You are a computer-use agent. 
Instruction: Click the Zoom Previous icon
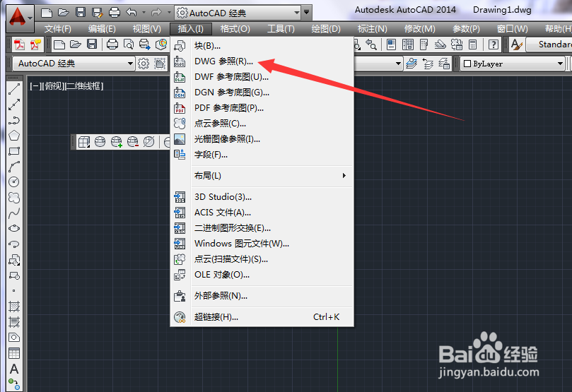click(371, 44)
